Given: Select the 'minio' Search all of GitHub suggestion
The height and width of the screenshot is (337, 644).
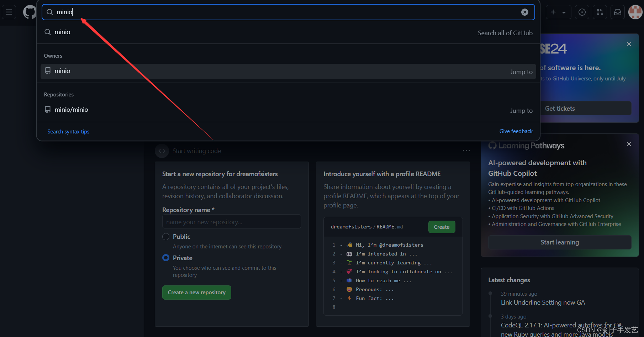Looking at the screenshot, I should coord(288,32).
